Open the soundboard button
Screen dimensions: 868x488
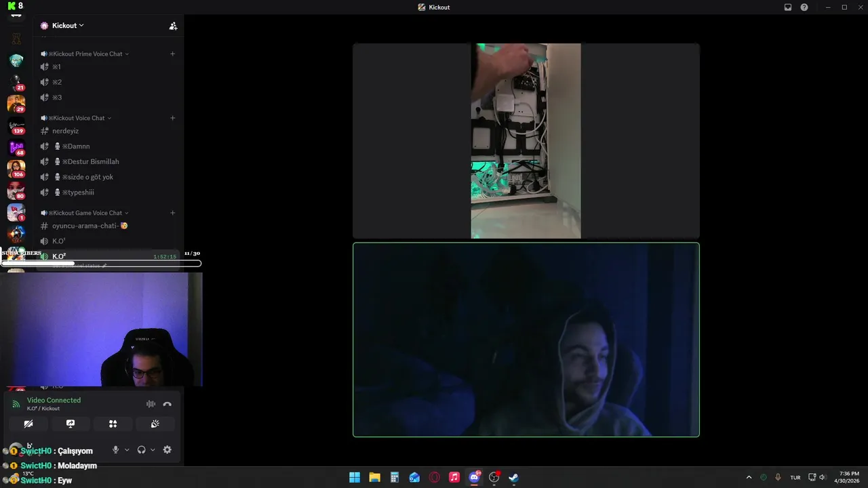tap(155, 424)
